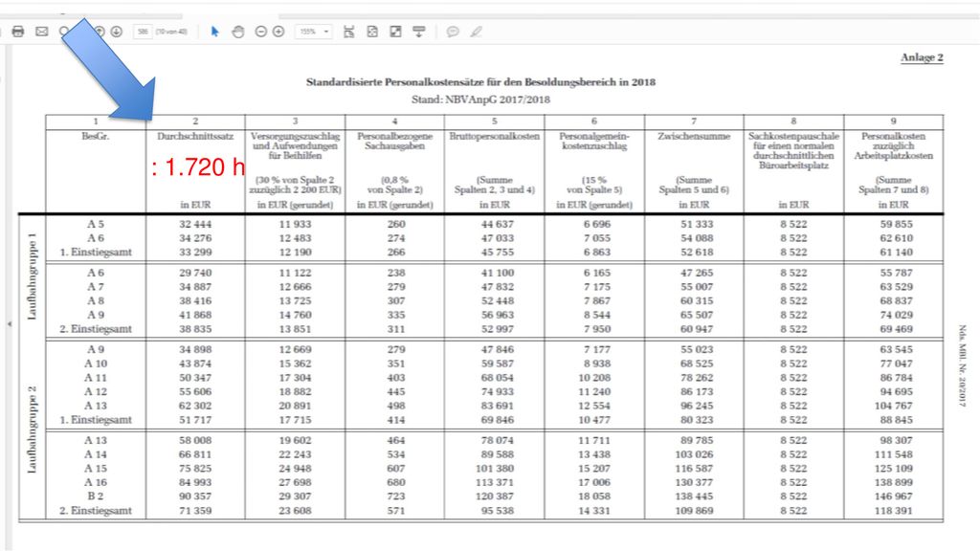The width and height of the screenshot is (980, 551).
Task: Click the 'Durchschnittssatz' column header
Action: 195,136
